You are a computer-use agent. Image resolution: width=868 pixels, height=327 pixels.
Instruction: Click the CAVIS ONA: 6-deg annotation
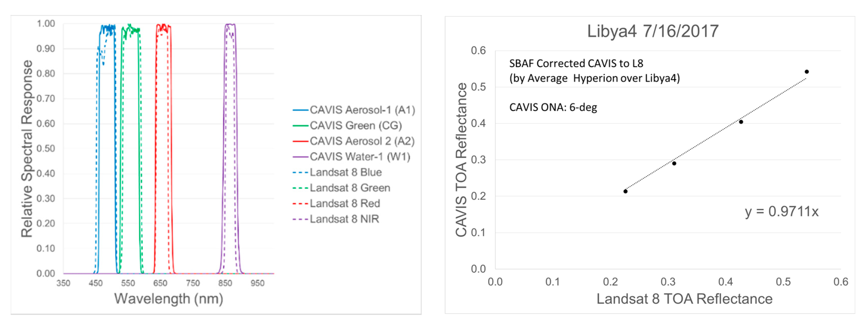click(x=553, y=107)
